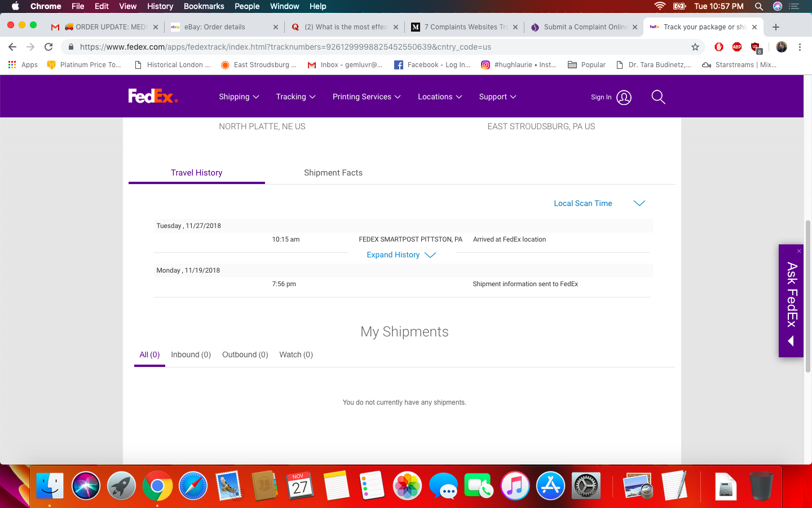
Task: Switch to the Shipment Facts tab
Action: [x=333, y=173]
